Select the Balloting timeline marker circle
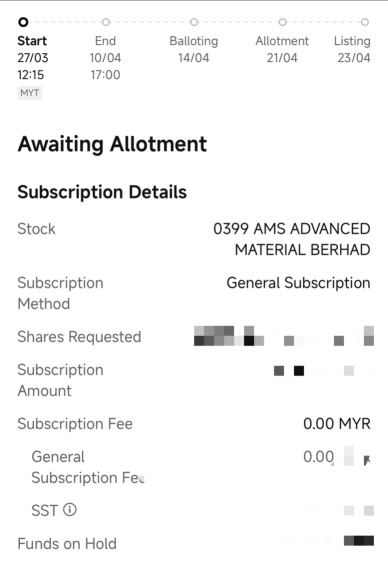Image resolution: width=388 pixels, height=565 pixels. click(194, 22)
